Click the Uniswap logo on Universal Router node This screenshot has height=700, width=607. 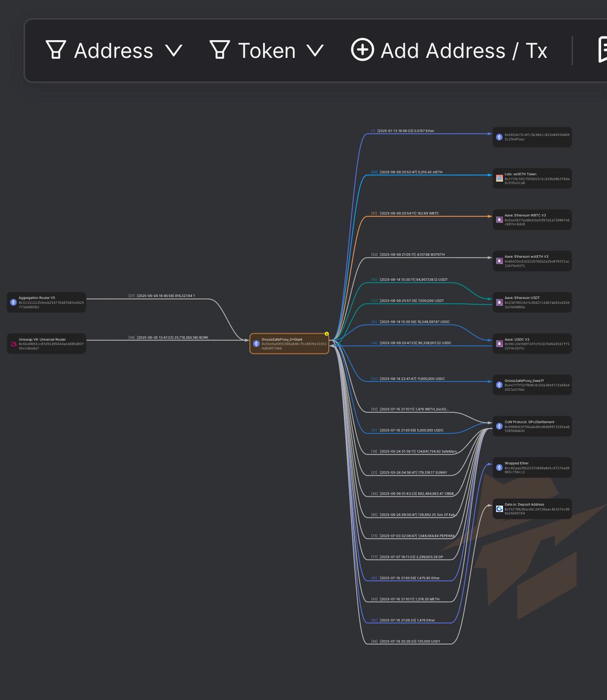tap(13, 344)
